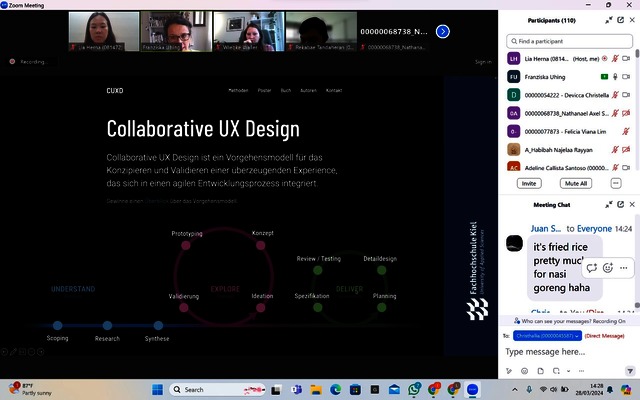Screen dimensions: 640x400
Task: Open Windows Start menu
Action: coord(158,389)
